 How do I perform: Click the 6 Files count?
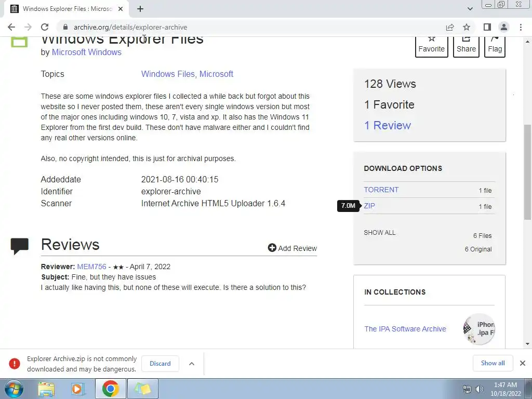point(483,235)
